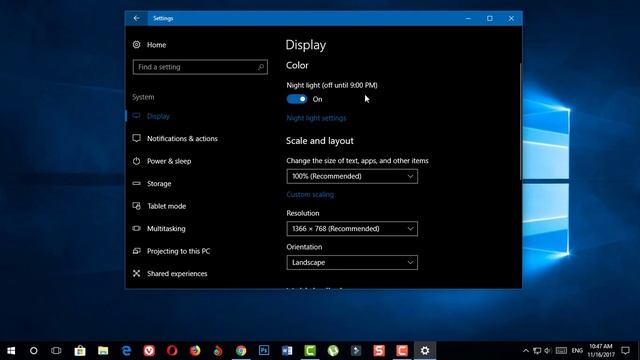Open the orange Camtasia recorder icon

pos(402,351)
